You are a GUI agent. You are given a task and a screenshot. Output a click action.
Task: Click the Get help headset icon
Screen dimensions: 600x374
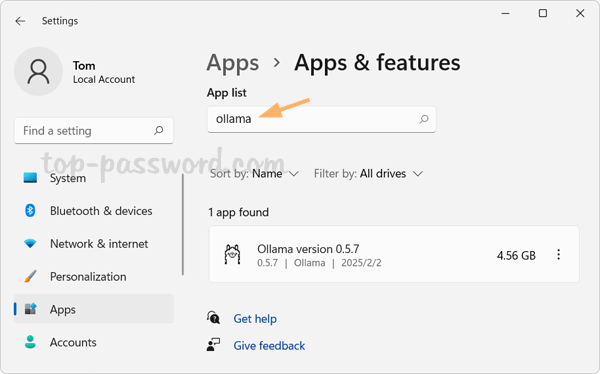(x=214, y=318)
